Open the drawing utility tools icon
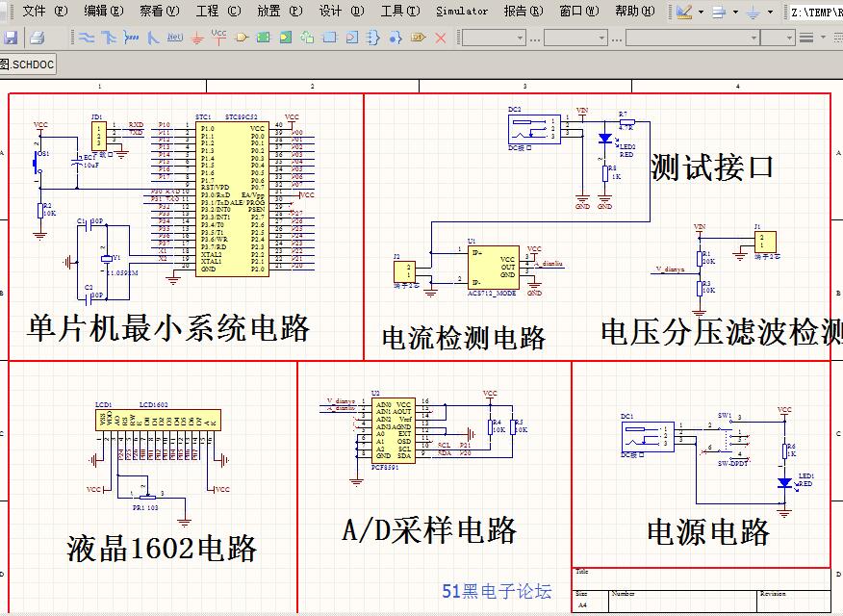This screenshot has height=616, width=843. [685, 12]
